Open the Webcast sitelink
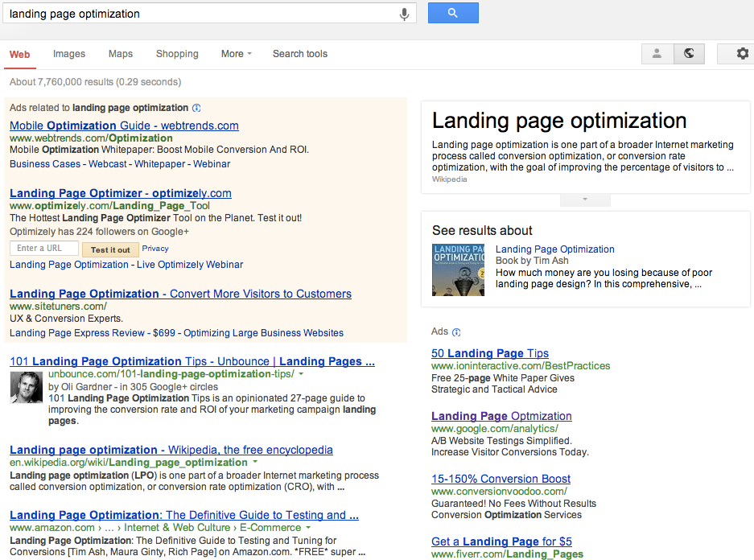 [108, 164]
